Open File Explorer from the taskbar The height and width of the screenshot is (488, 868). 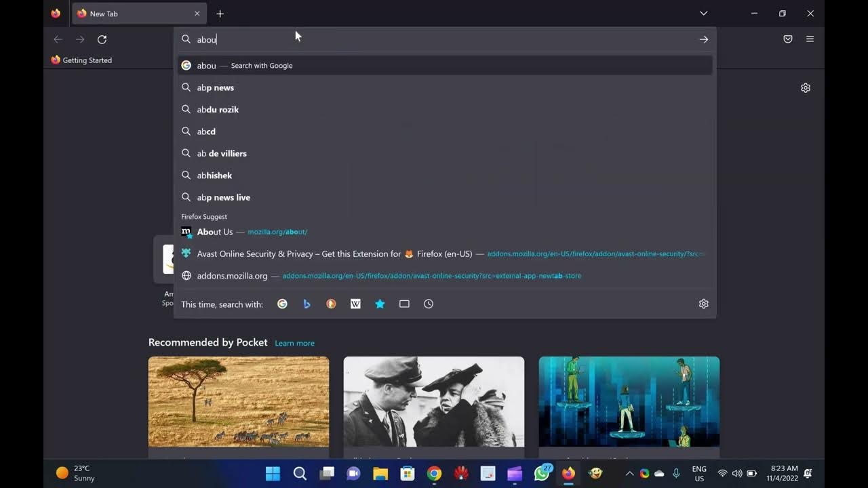[x=380, y=474]
